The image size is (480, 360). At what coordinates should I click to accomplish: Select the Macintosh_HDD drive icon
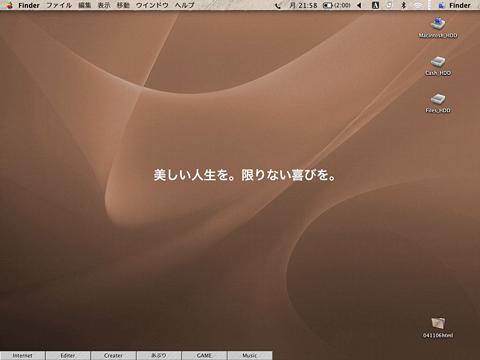tap(438, 24)
